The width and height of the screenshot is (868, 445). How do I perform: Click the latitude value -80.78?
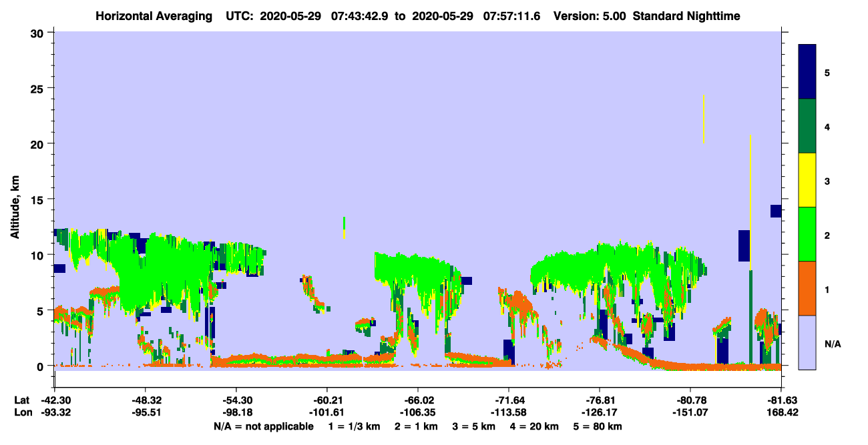(x=690, y=400)
